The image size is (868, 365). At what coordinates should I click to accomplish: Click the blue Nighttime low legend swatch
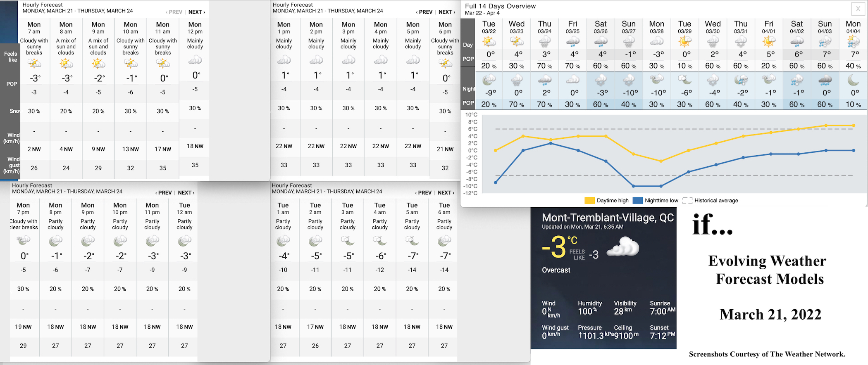tap(638, 201)
